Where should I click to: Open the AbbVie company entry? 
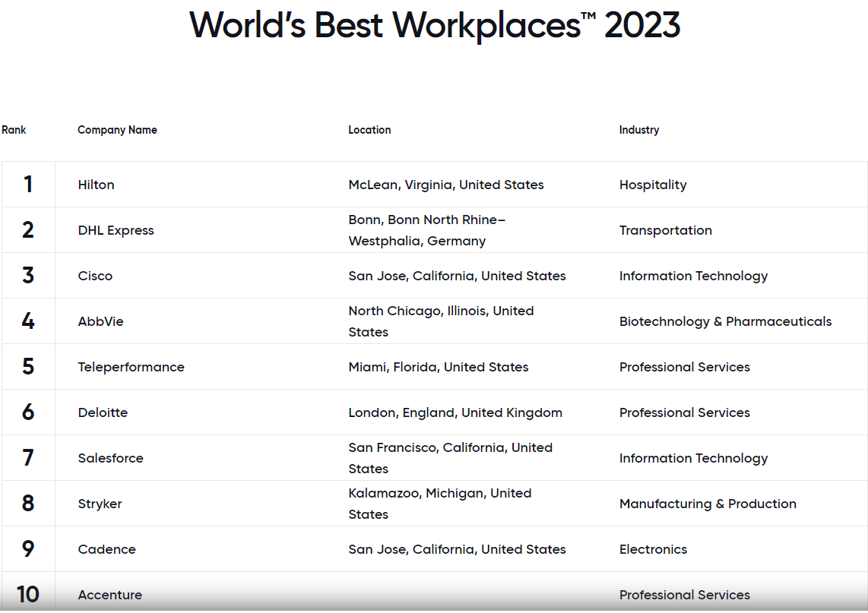point(101,321)
